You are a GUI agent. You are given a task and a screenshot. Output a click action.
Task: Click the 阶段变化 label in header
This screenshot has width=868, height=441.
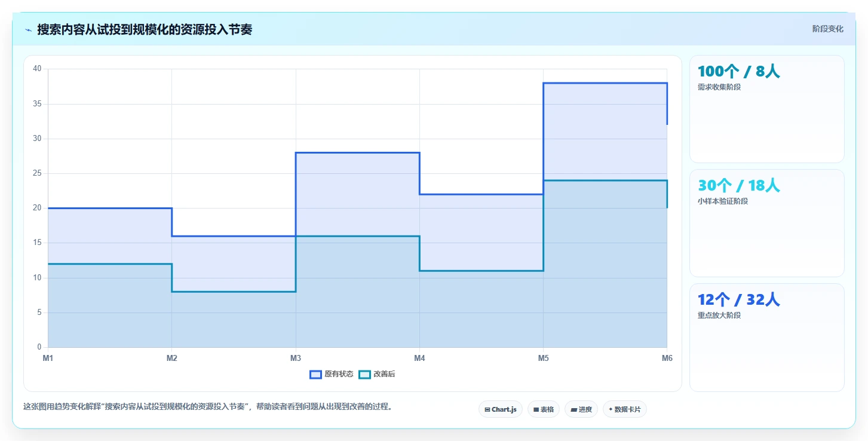pyautogui.click(x=828, y=29)
